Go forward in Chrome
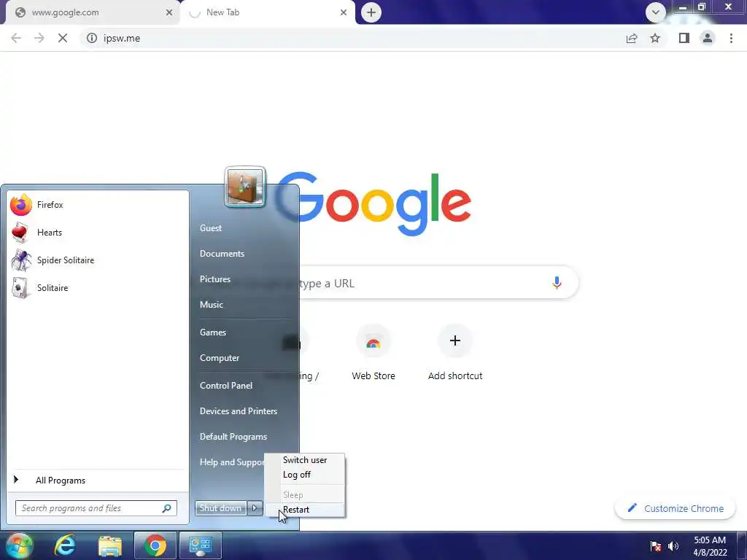The height and width of the screenshot is (560, 747). [x=39, y=38]
